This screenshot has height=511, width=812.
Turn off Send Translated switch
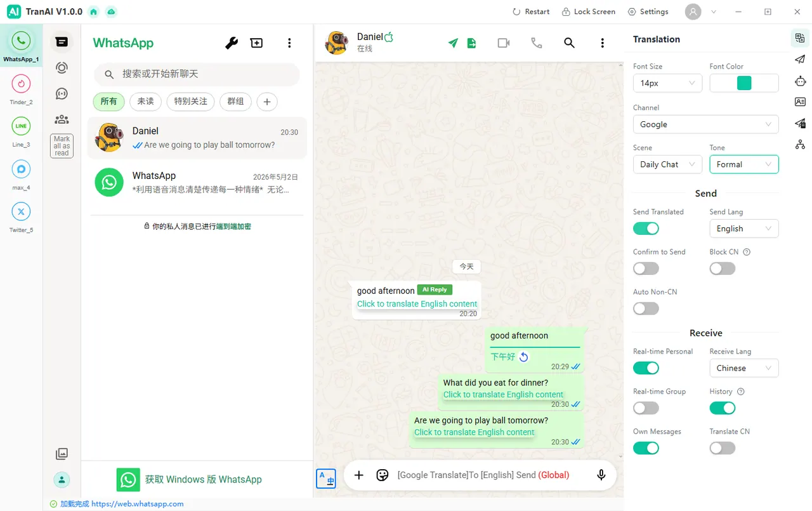pyautogui.click(x=646, y=229)
